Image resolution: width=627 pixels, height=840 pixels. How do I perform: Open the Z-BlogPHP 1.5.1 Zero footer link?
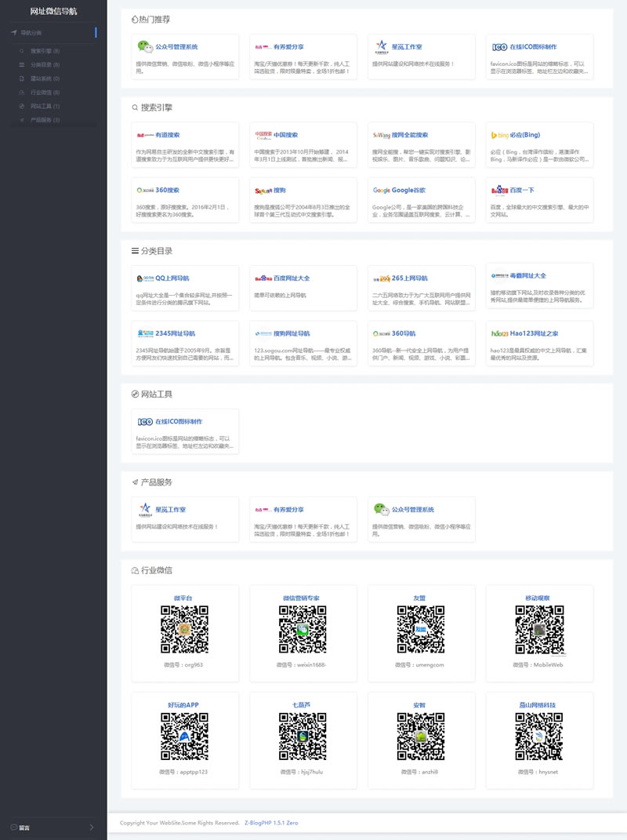coord(271,823)
